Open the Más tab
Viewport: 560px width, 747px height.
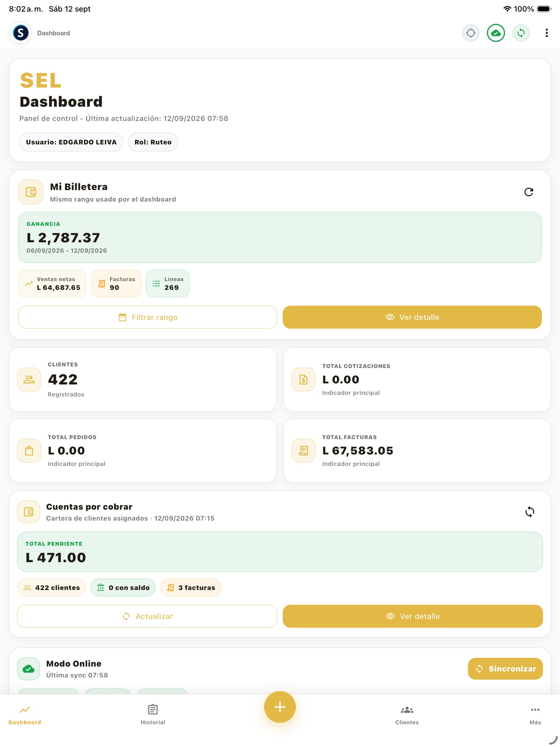pyautogui.click(x=535, y=715)
